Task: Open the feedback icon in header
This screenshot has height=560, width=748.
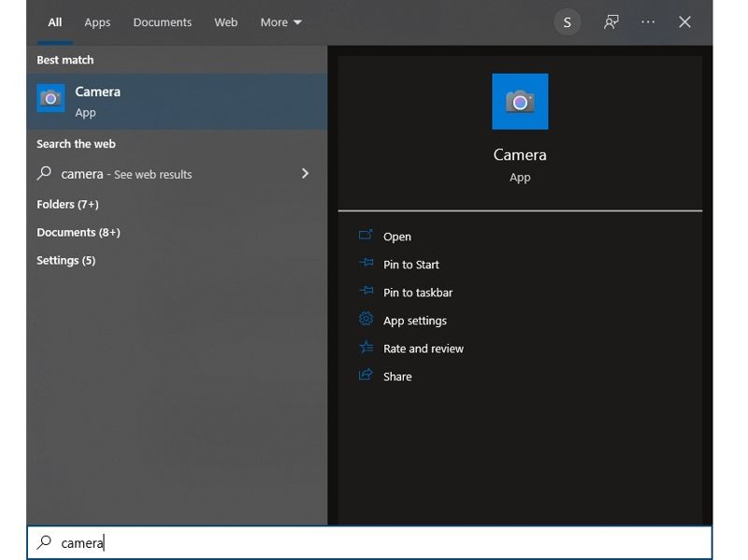Action: point(611,22)
